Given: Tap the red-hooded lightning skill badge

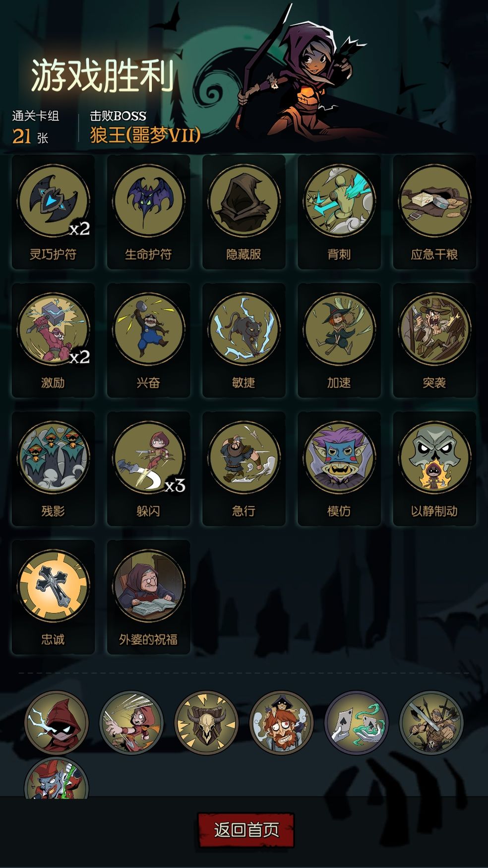Looking at the screenshot, I should point(57,723).
